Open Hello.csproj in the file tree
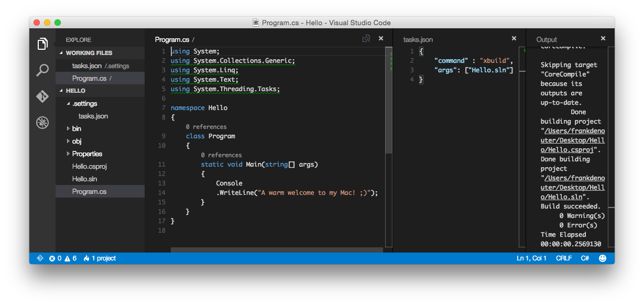 (90, 166)
